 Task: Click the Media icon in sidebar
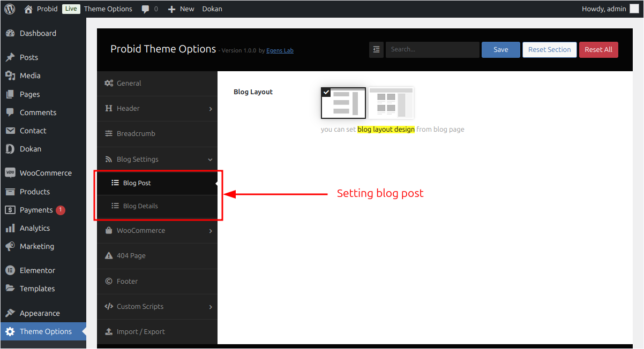click(10, 75)
